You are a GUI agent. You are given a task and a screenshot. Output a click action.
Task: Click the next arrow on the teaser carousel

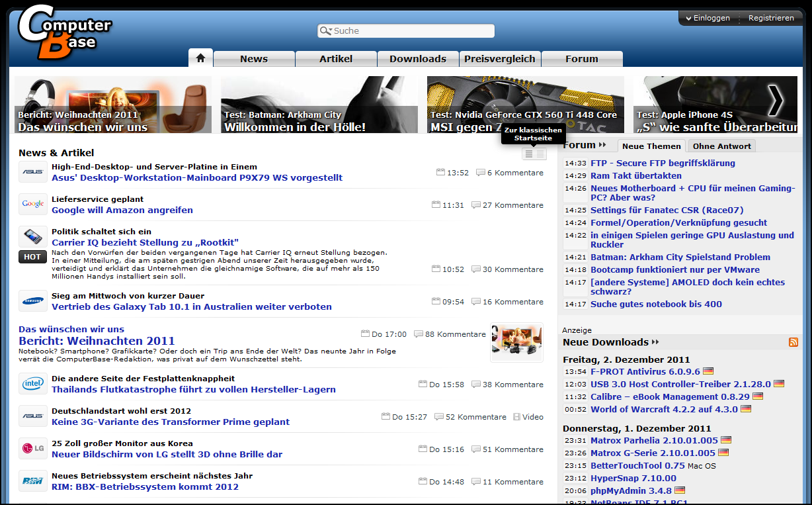[x=775, y=101]
